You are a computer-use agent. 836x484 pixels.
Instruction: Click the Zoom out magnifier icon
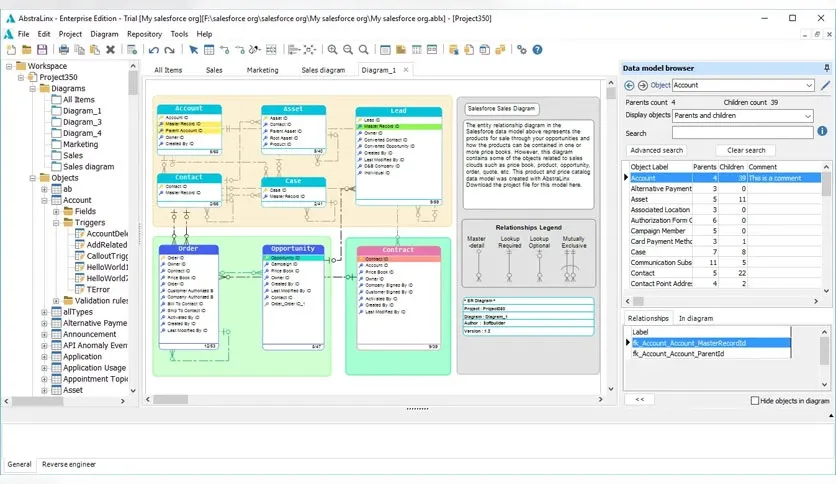(x=348, y=50)
